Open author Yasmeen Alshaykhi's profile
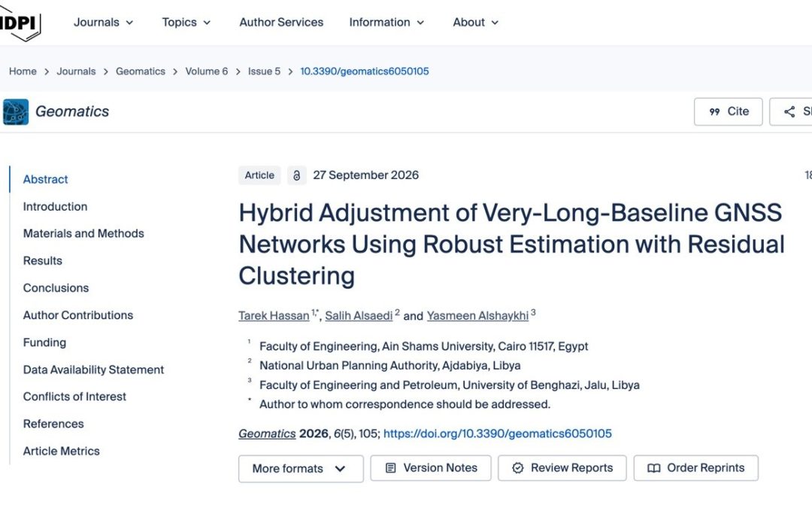812x508 pixels. (477, 315)
